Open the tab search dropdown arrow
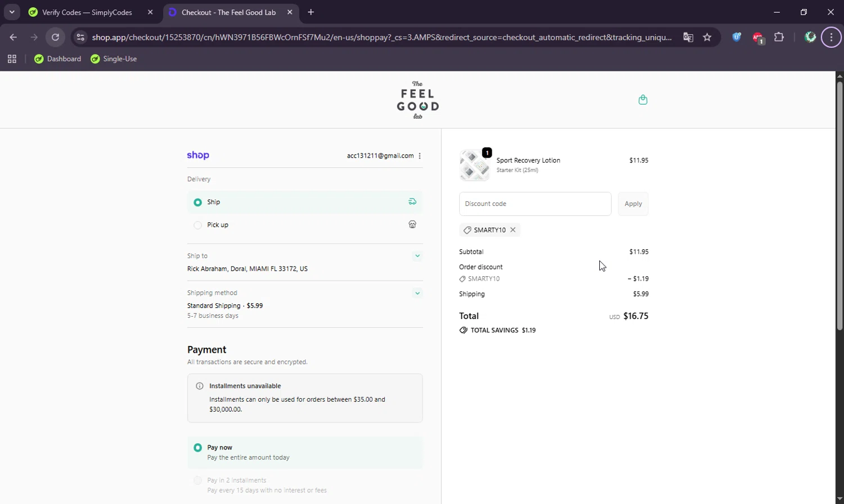The height and width of the screenshot is (504, 844). [12, 12]
